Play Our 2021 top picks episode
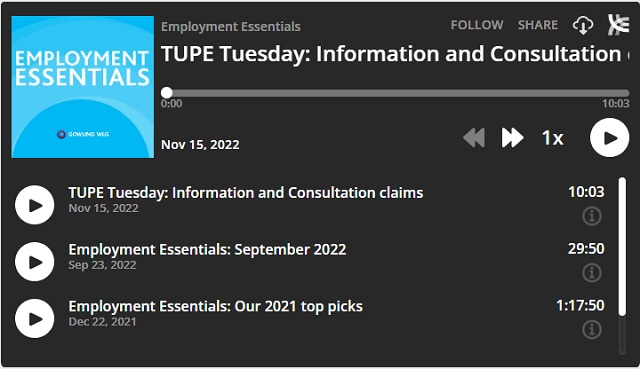Image resolution: width=640 pixels, height=369 pixels. 35,318
